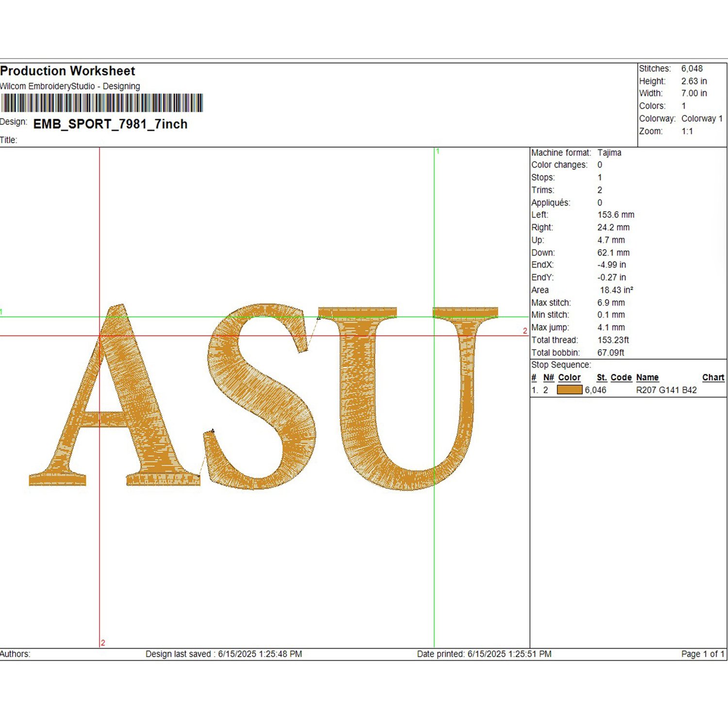728x726 pixels.
Task: Click the 'Authors:' label in the footer
Action: click(15, 654)
